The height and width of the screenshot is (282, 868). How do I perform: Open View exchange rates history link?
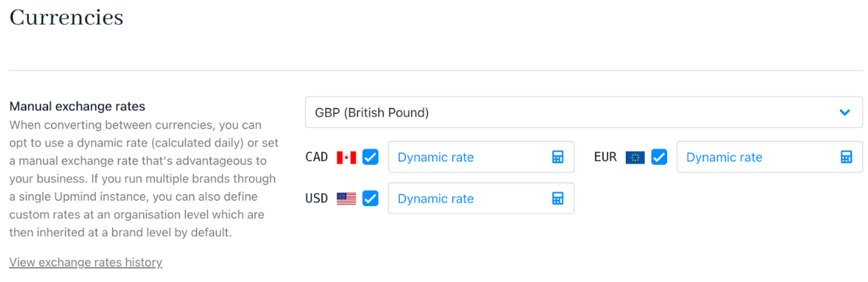click(86, 262)
